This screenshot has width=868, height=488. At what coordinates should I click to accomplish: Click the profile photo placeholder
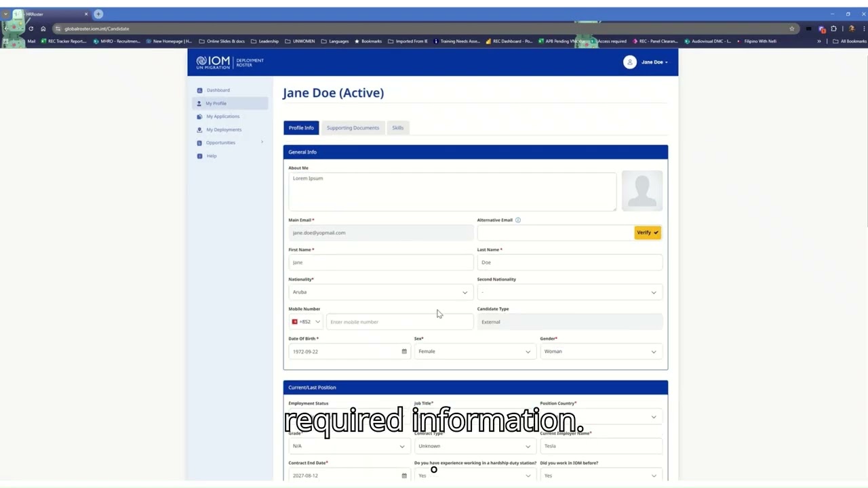[642, 191]
